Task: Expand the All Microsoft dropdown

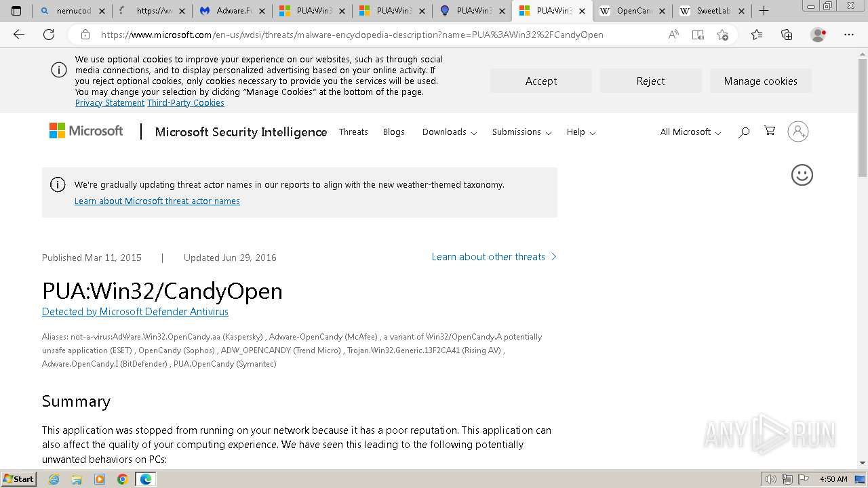Action: (x=690, y=132)
